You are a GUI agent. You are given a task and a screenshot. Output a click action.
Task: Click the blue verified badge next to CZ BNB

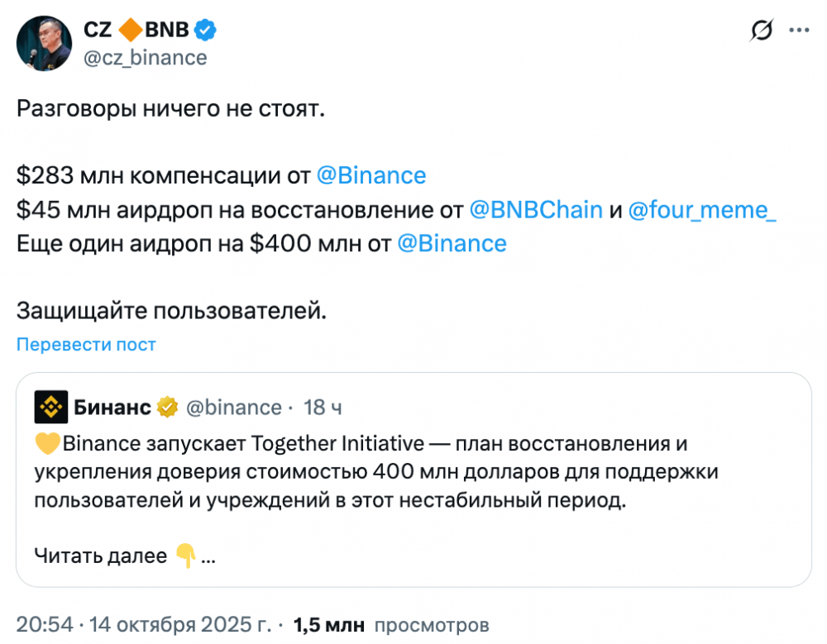204,31
